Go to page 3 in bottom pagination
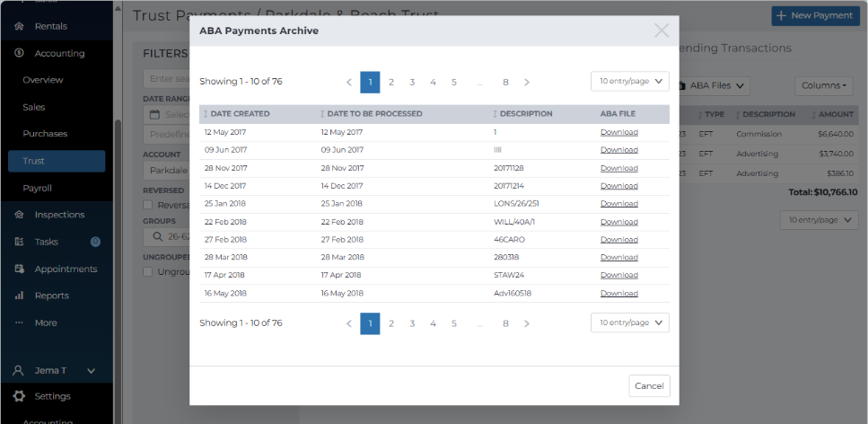This screenshot has height=424, width=868. (412, 323)
